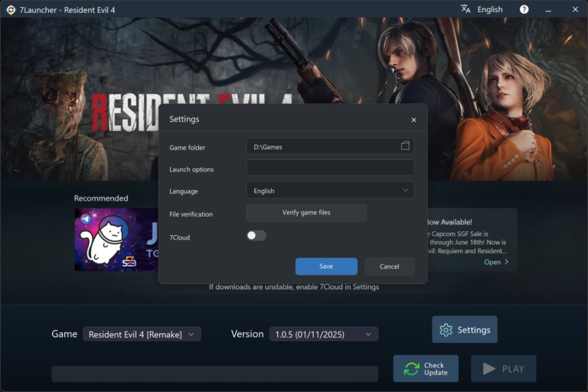Click the PLAY button

click(503, 369)
